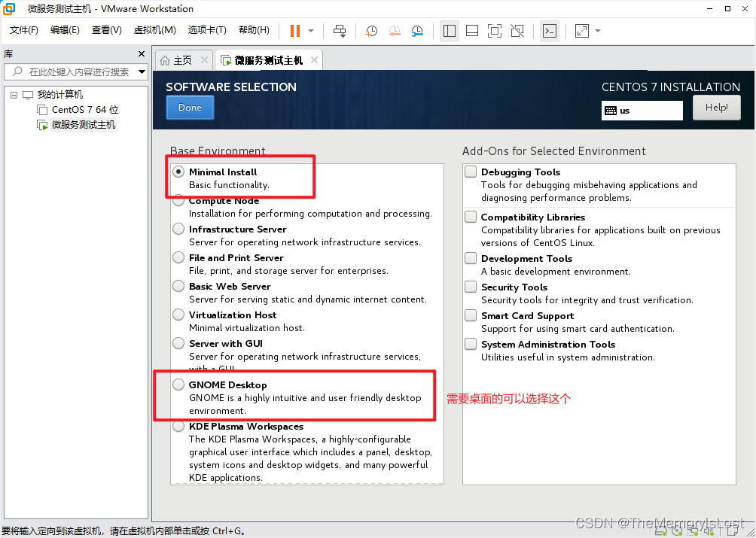Open the 选项卡(T) menu

point(207,30)
